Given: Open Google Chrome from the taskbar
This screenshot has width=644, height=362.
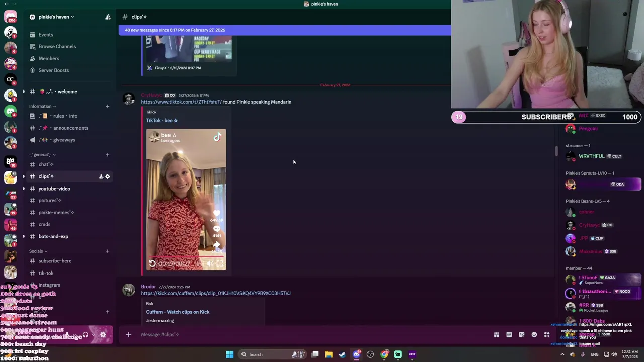Looking at the screenshot, I should coord(384,354).
